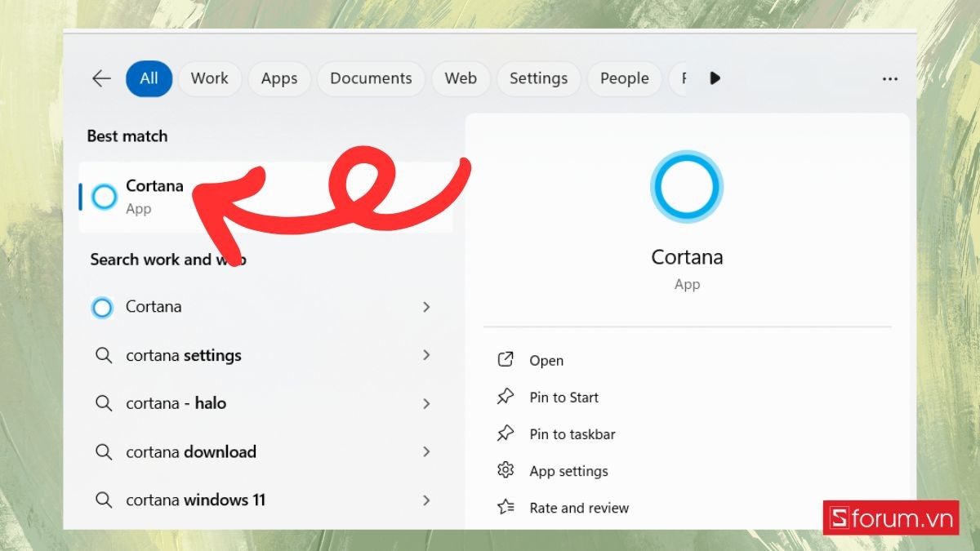Expand the cortana windows 11 suggestion chevron
This screenshot has width=980, height=551.
426,500
